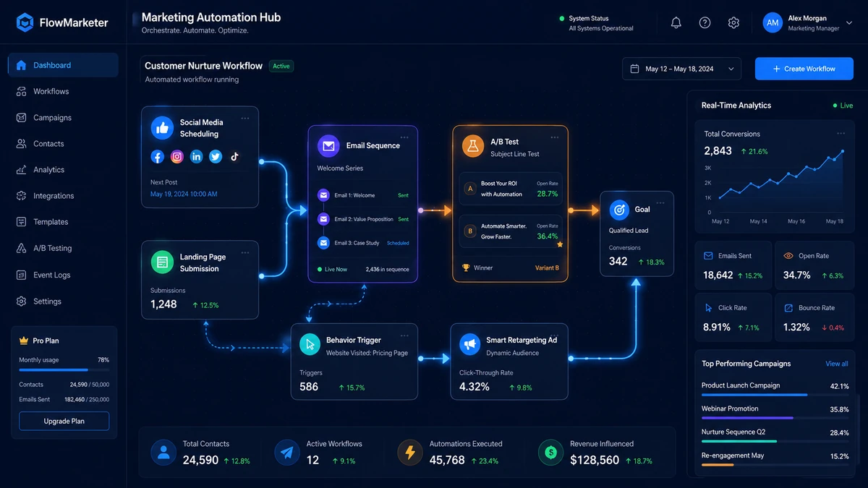Click the Upgrade Plan button
Viewport: 868px width, 488px height.
click(x=64, y=421)
